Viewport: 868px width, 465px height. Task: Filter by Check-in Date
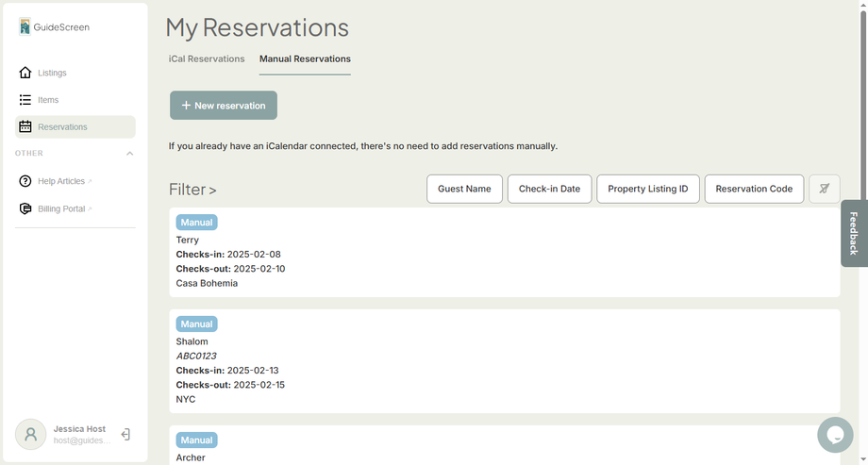[x=550, y=189]
